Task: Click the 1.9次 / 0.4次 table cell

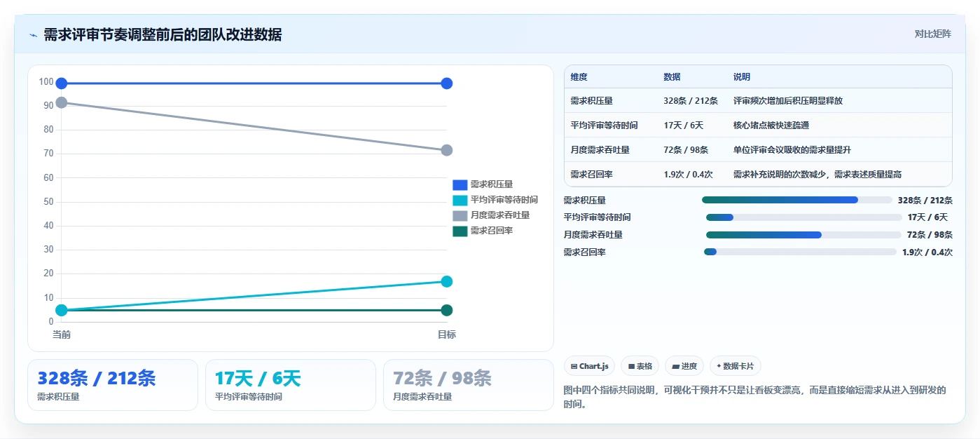Action: (688, 175)
